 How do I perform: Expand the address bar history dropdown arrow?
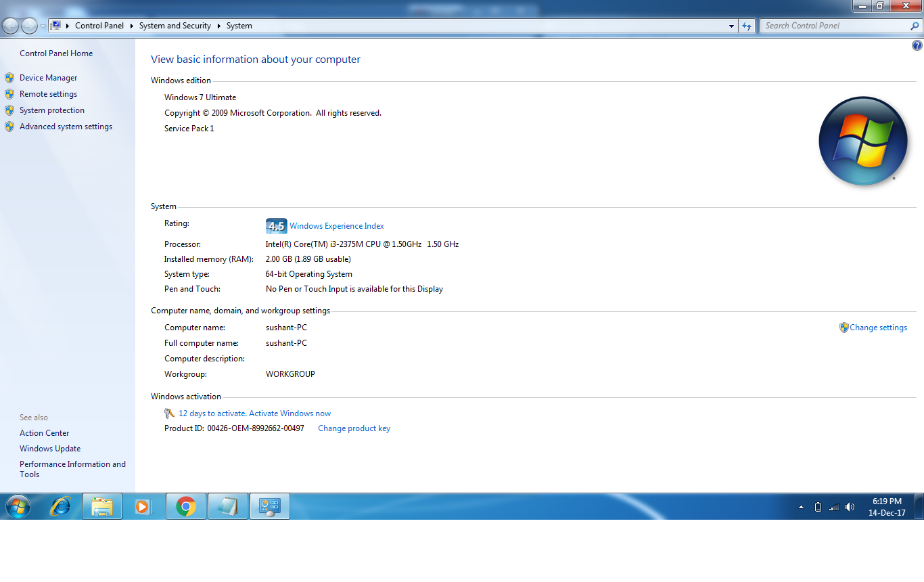(731, 26)
